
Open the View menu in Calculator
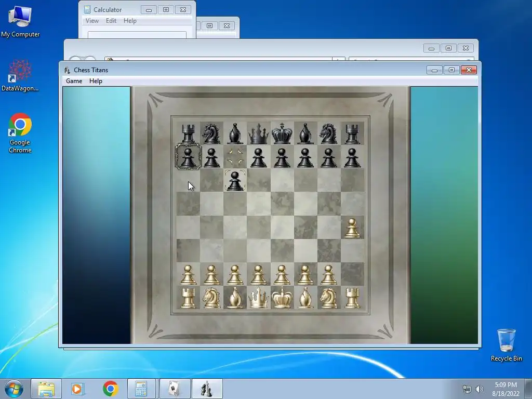(x=92, y=21)
